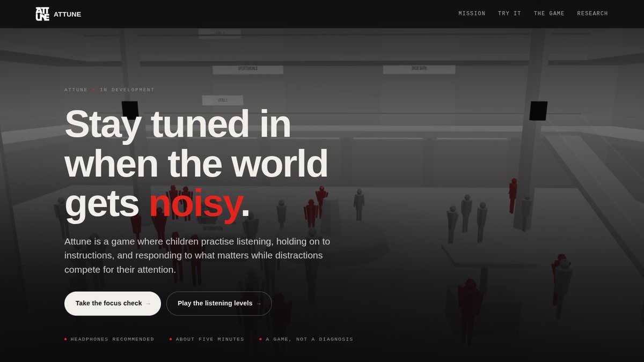The image size is (644, 362).
Task: Click the IN DEVELOPMENT label
Action: tap(127, 90)
